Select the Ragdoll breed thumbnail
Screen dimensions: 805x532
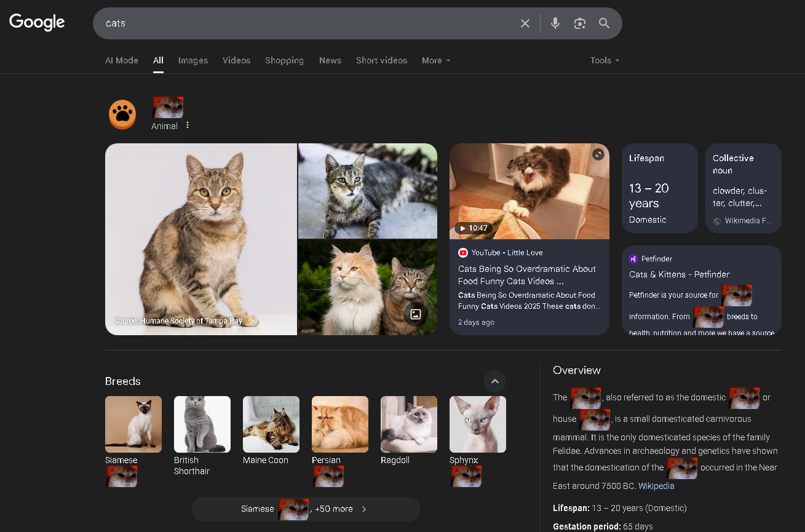[x=409, y=424]
